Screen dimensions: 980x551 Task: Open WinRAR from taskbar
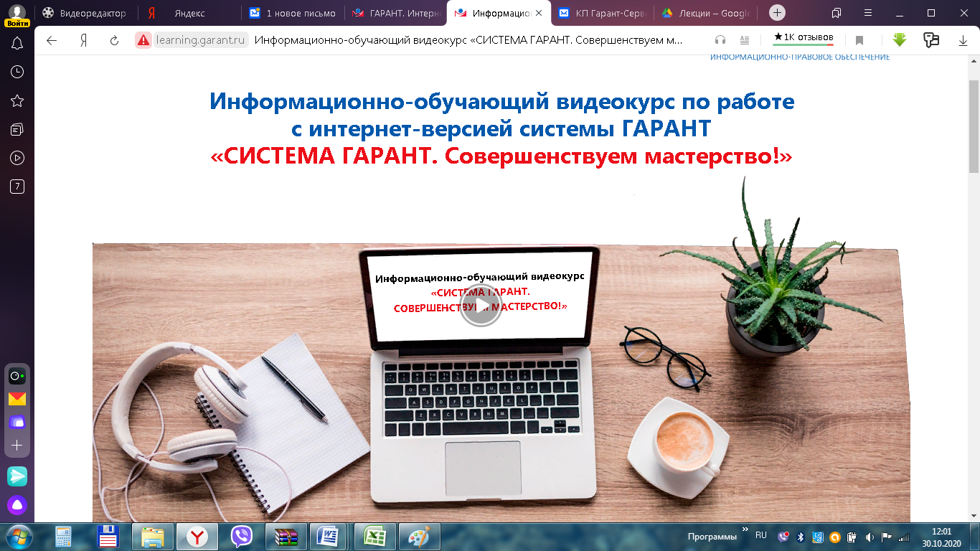[286, 537]
